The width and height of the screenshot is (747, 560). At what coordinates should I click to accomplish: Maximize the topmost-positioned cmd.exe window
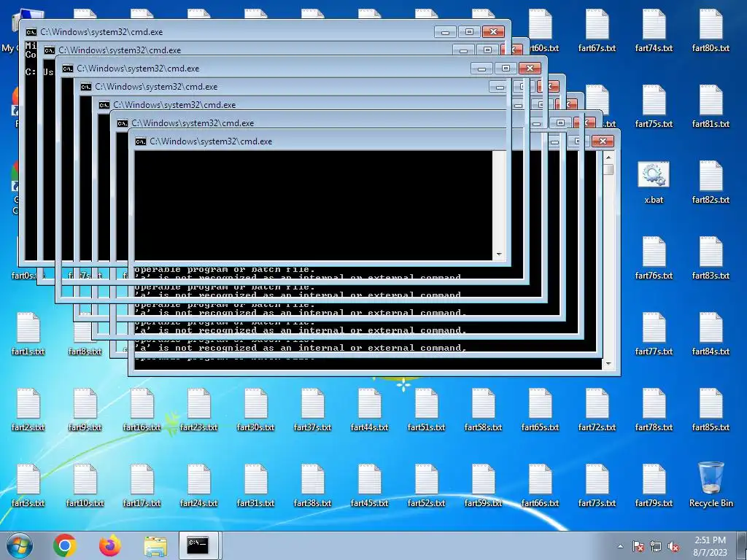469,31
